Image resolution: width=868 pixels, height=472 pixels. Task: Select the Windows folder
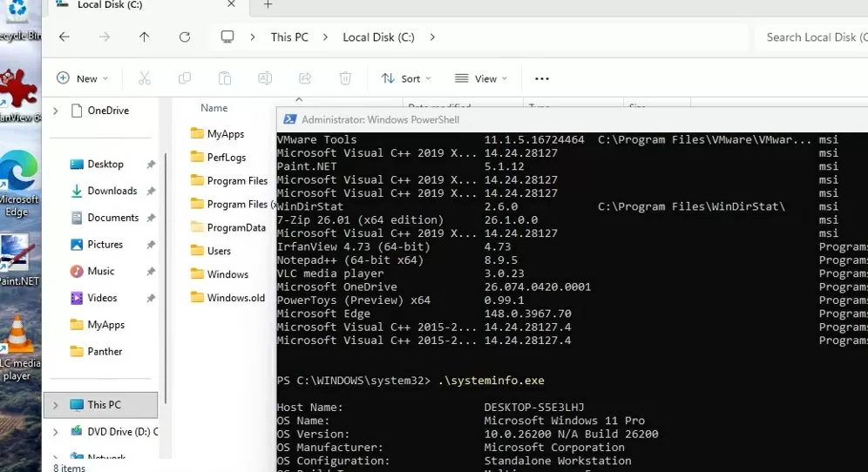click(220, 274)
